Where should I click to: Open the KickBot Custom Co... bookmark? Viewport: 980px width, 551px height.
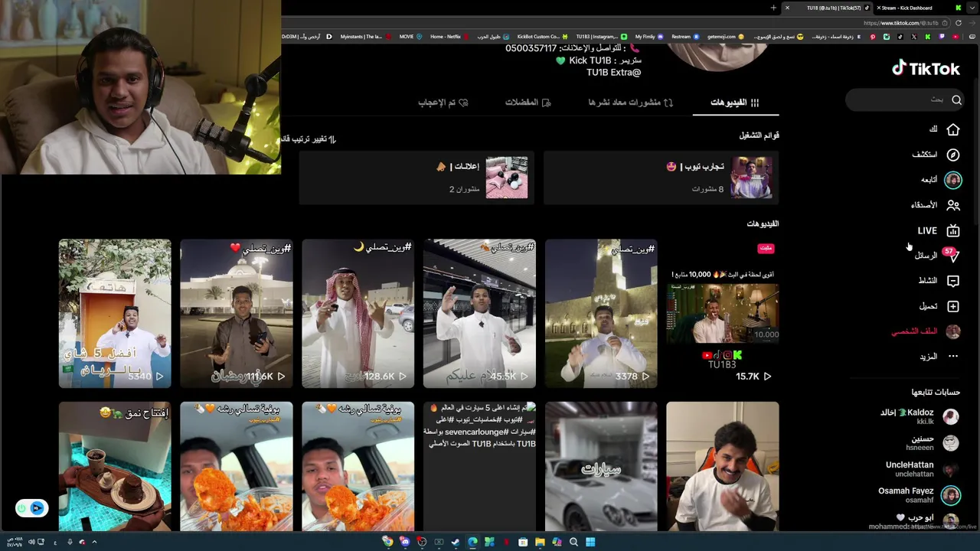542,37
